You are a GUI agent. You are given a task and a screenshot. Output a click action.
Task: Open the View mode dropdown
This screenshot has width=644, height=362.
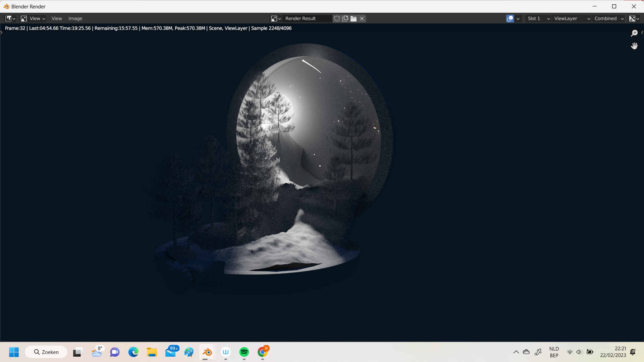(x=33, y=18)
